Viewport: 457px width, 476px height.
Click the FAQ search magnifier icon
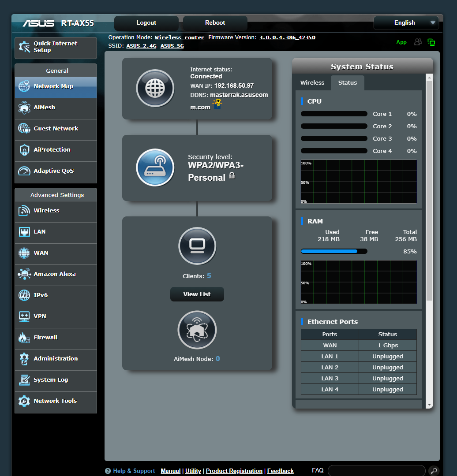434,471
